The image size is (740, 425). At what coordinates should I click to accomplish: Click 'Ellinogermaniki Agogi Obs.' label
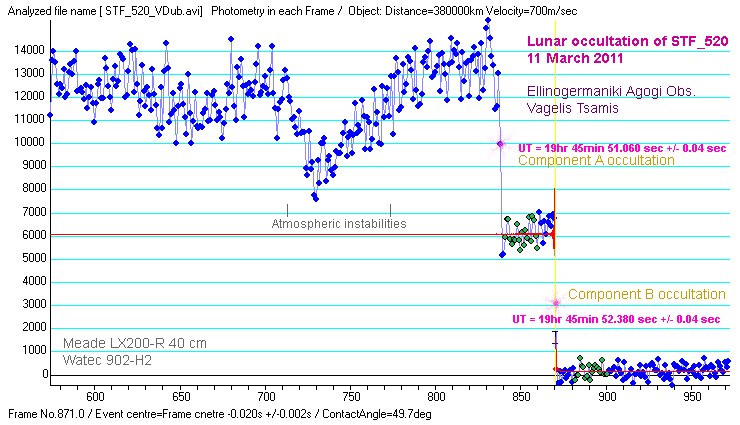(x=611, y=91)
